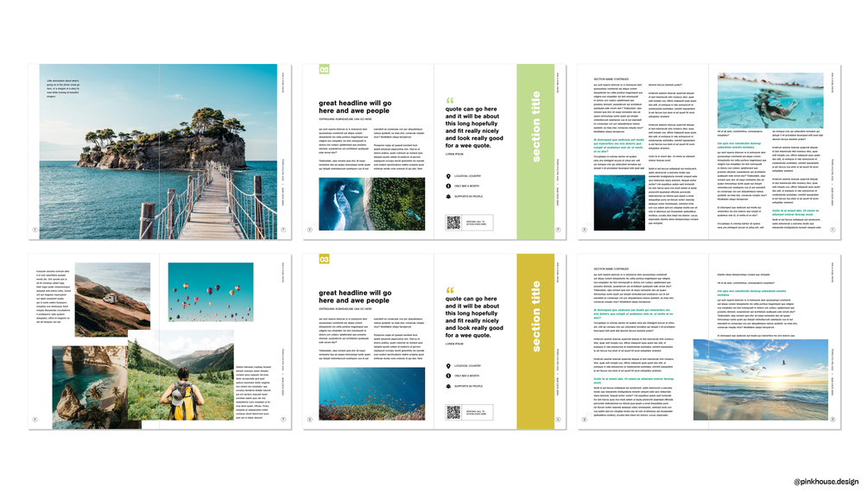Click the 'great headline will go' heading in section 03
Image resolution: width=868 pixels, height=493 pixels.
[355, 296]
